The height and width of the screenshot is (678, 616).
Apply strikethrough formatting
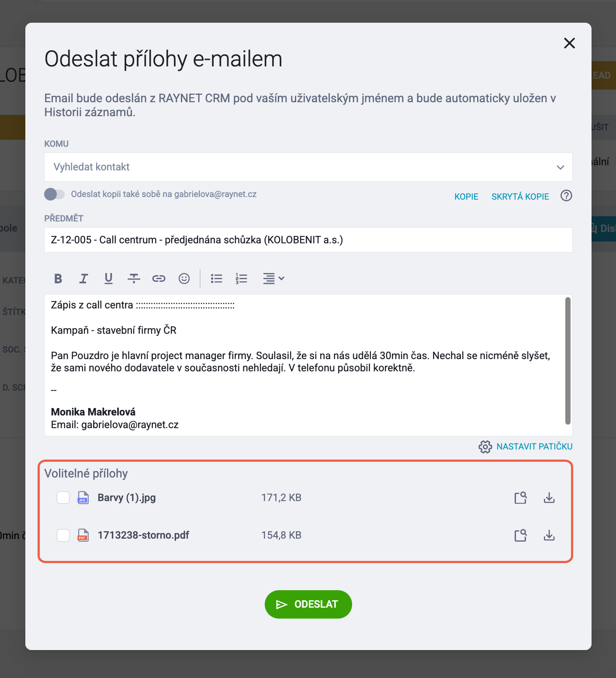[134, 278]
